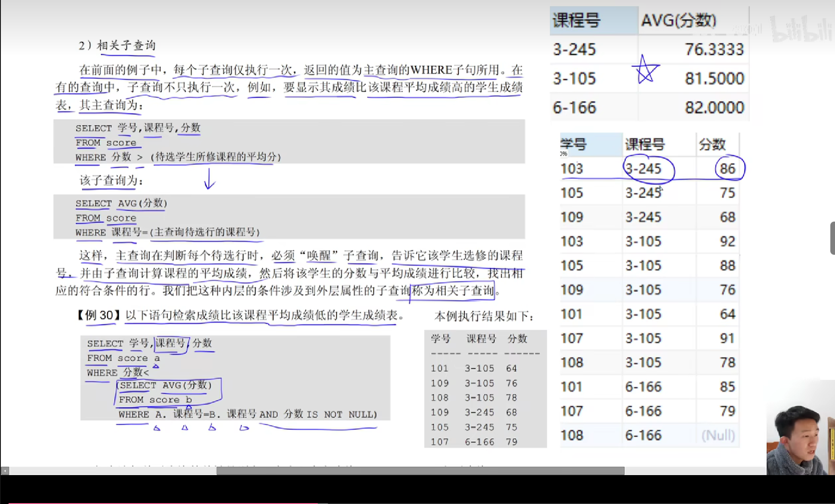Click the hand-drawn star in the averages table
This screenshot has height=504, width=835.
click(645, 70)
